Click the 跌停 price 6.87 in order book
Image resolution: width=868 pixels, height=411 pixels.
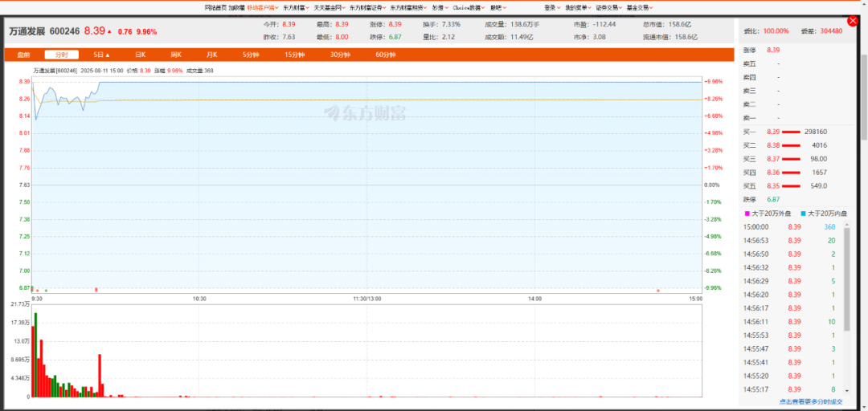(x=773, y=199)
